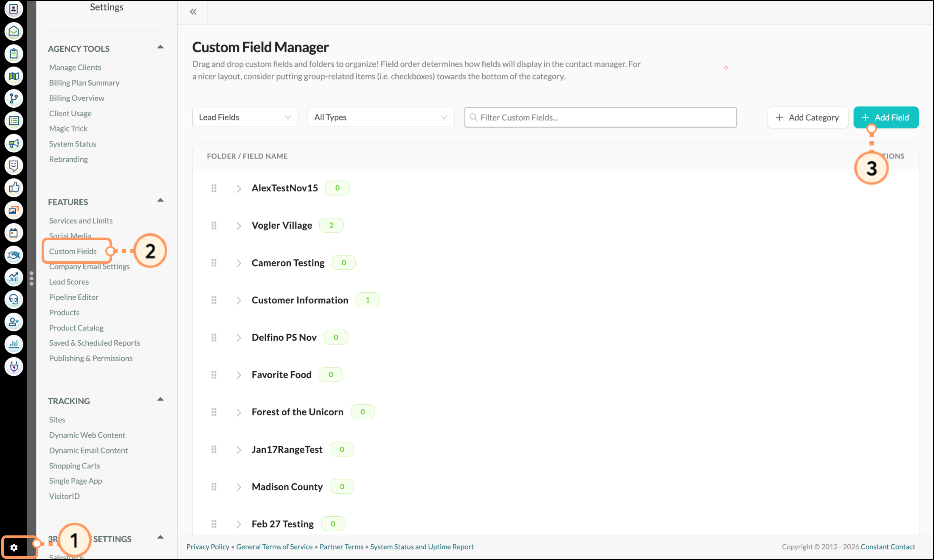Open the bar chart reports icon
This screenshot has width=934, height=560.
tap(14, 344)
